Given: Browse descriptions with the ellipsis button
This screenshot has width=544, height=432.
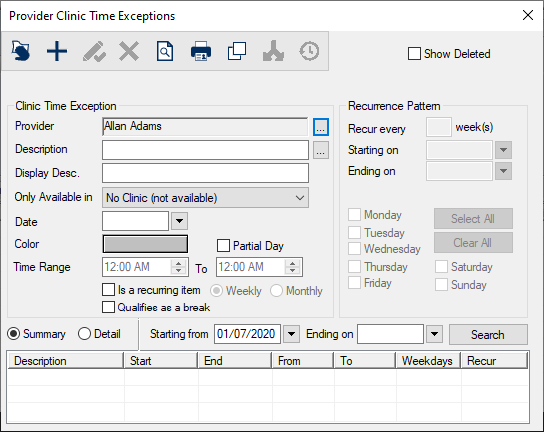Looking at the screenshot, I should (321, 150).
